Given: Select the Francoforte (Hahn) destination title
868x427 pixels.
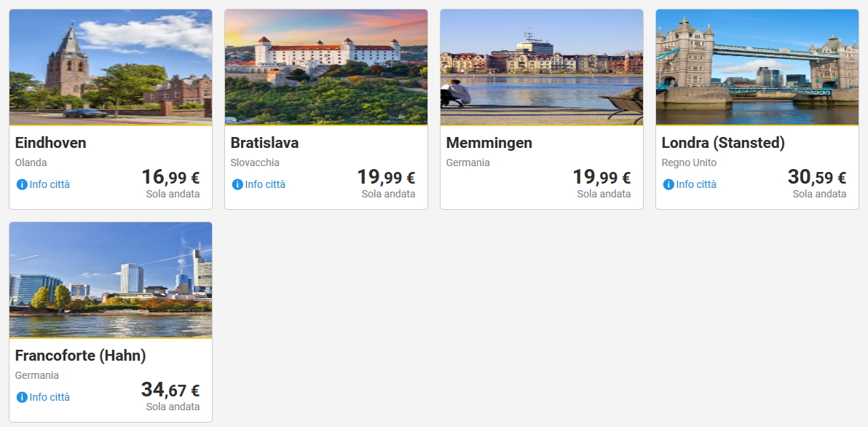Looking at the screenshot, I should point(81,356).
